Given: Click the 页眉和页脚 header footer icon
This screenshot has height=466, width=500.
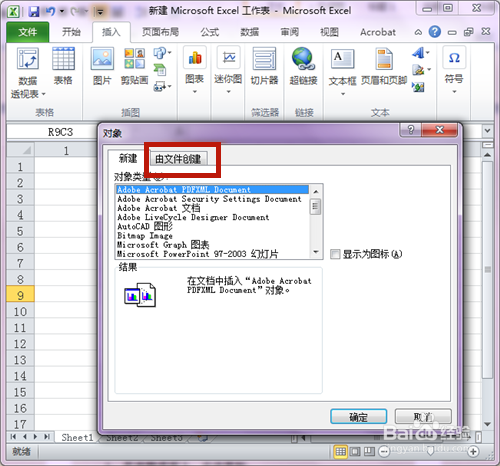Looking at the screenshot, I should (384, 59).
